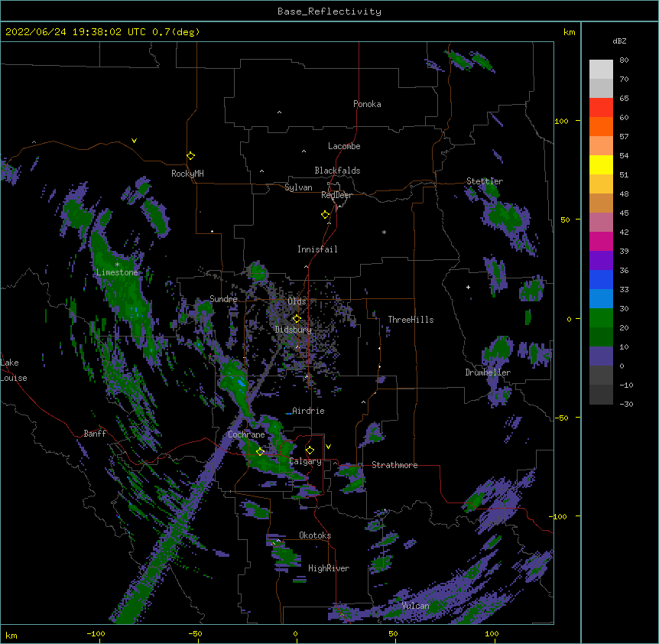
Task: Select the -30 value on dBZ legend
Action: 626,405
